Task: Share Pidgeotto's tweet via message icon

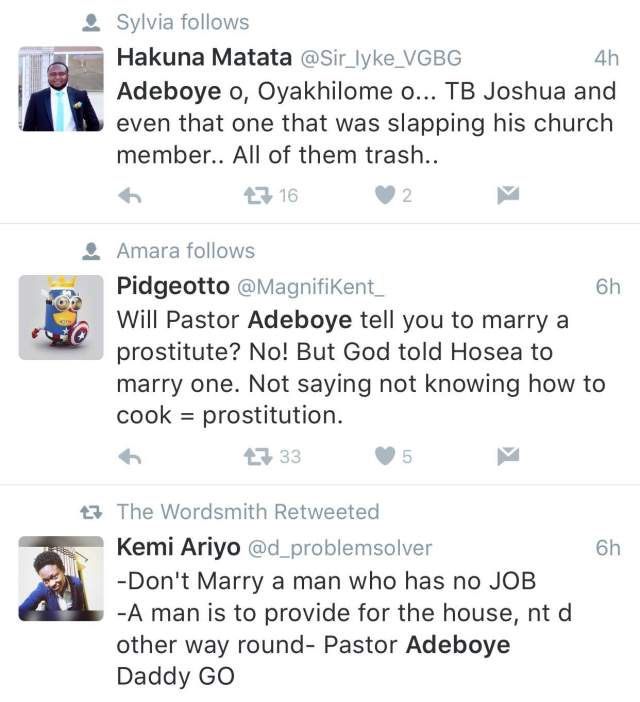Action: [x=508, y=456]
